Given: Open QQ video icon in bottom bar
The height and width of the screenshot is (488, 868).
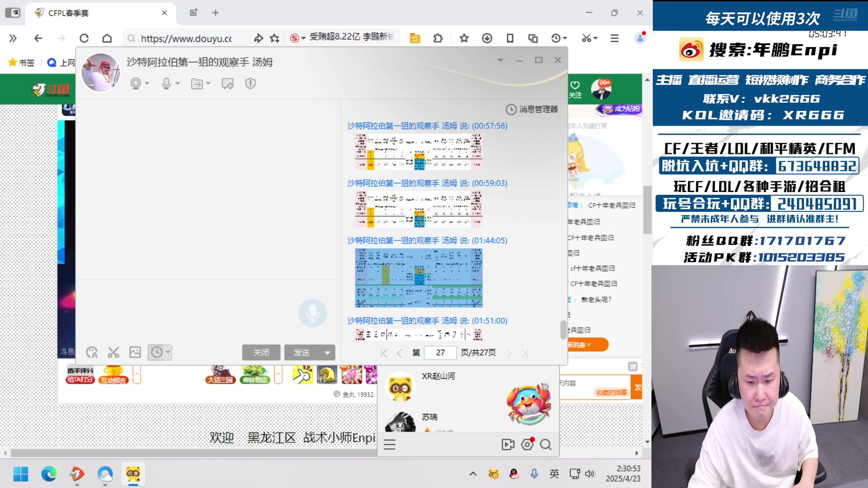Looking at the screenshot, I should [x=508, y=445].
